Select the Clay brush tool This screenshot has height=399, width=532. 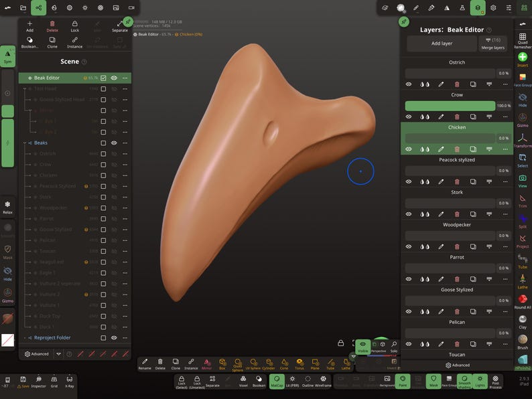[523, 322]
